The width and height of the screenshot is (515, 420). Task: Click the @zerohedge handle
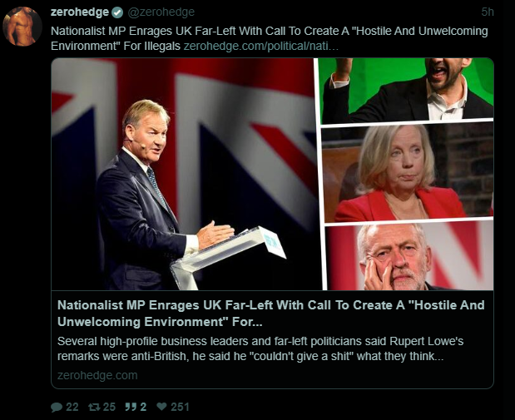click(x=161, y=12)
